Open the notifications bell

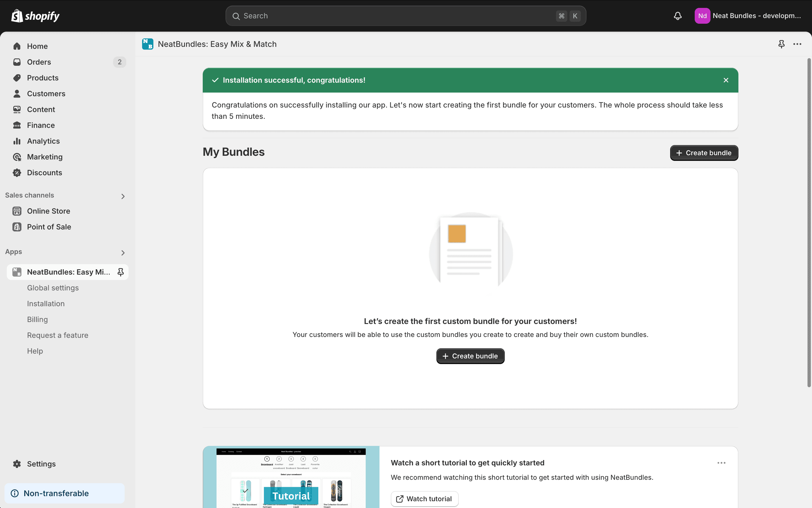[x=678, y=16]
